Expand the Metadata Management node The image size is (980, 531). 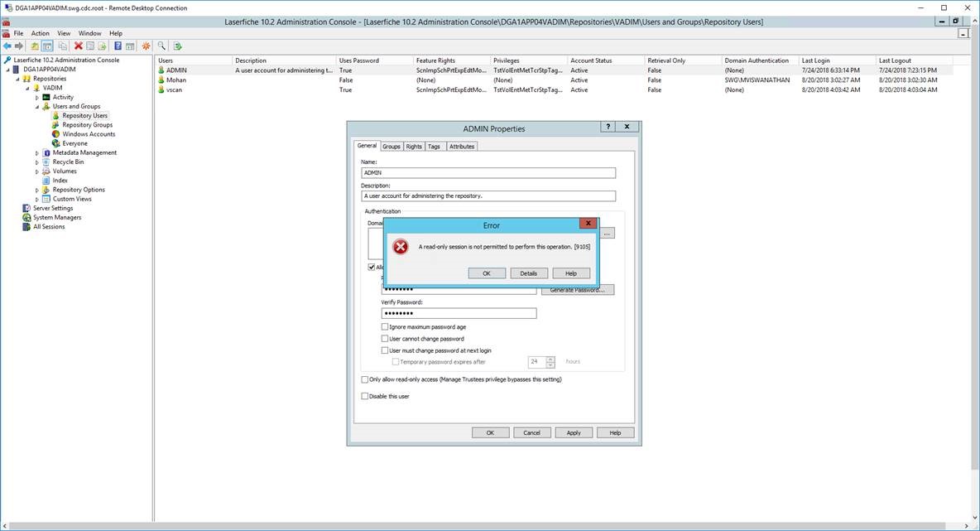pyautogui.click(x=37, y=153)
